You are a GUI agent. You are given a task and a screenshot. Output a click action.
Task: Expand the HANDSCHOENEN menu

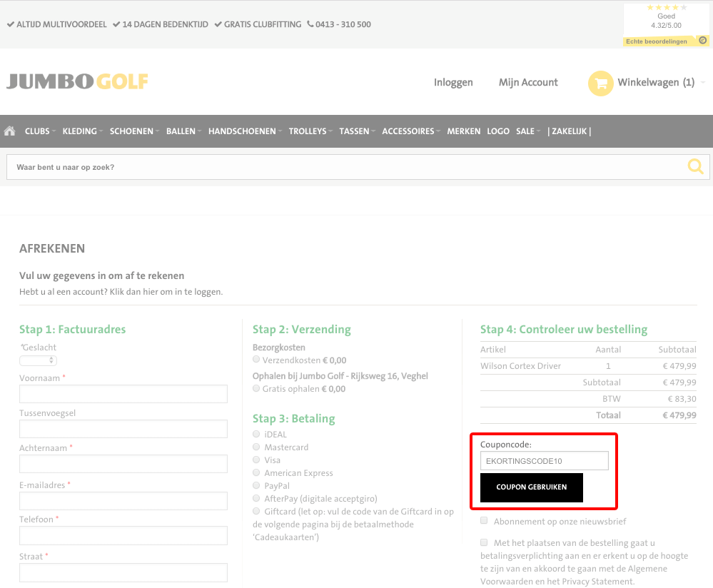click(245, 131)
